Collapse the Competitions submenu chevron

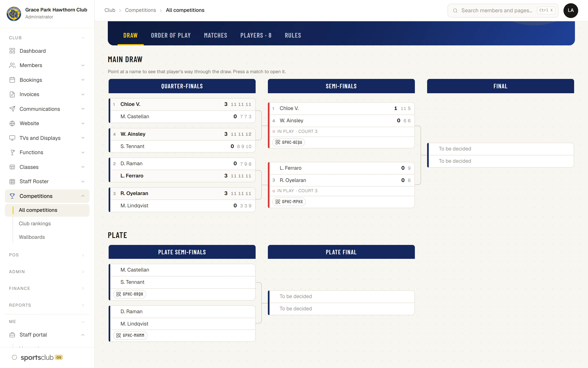83,196
